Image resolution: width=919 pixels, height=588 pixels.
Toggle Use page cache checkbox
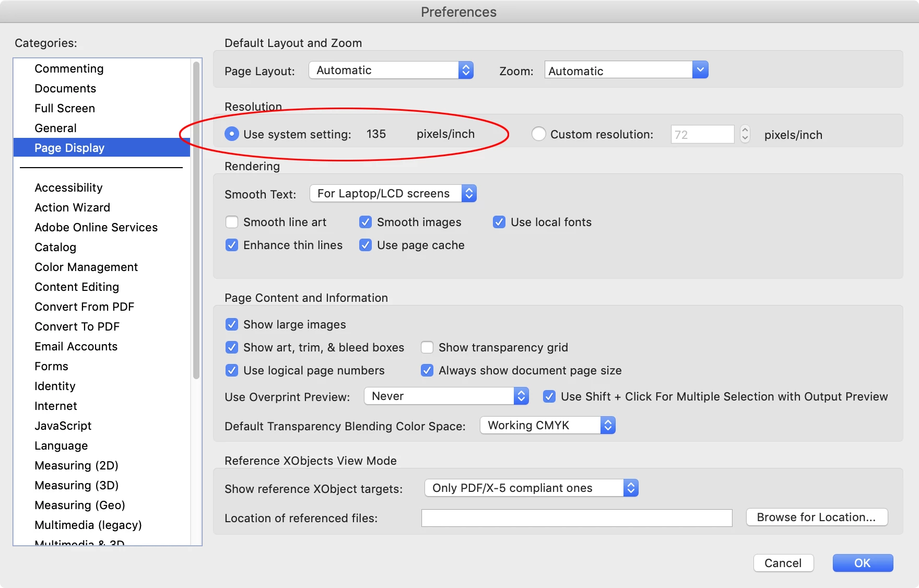coord(366,245)
